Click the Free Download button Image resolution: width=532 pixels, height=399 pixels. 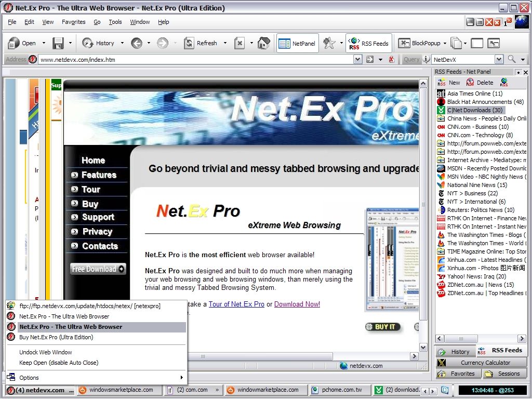(98, 269)
